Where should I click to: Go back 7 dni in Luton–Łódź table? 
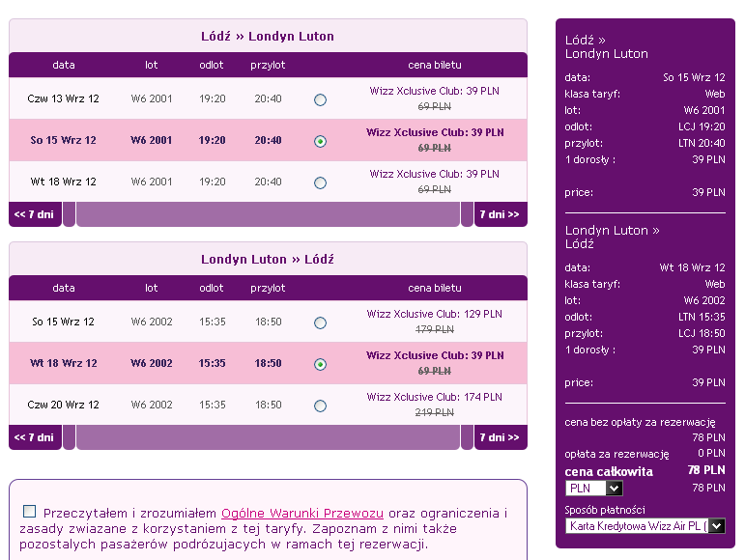coord(35,437)
